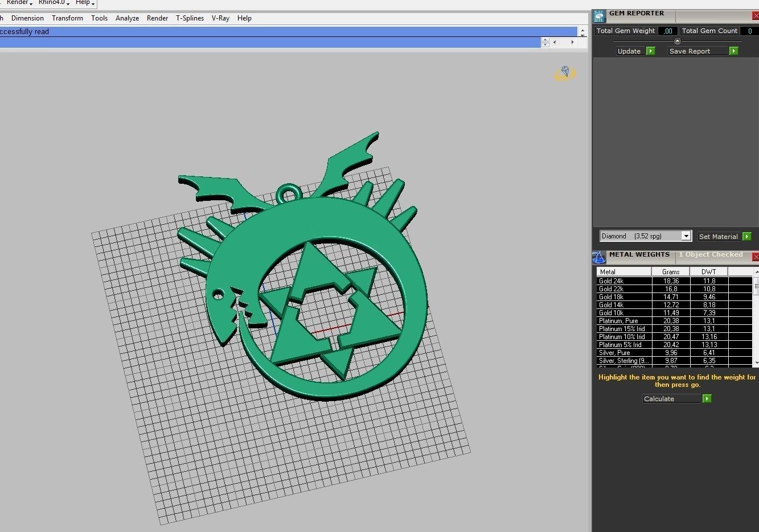Click the 18,36 grams value
The image size is (759, 532).
671,281
